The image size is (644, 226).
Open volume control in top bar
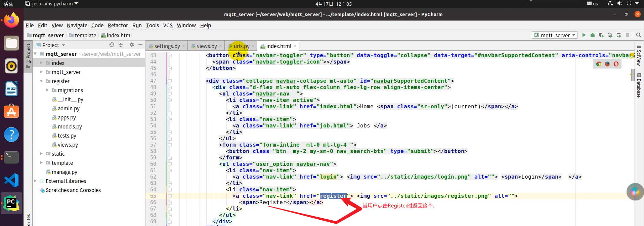click(620, 4)
